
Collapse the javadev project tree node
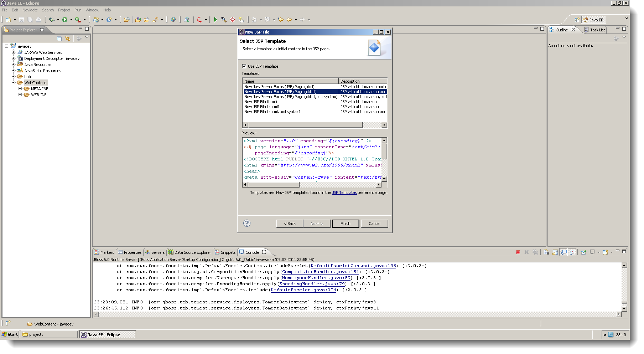pos(6,46)
